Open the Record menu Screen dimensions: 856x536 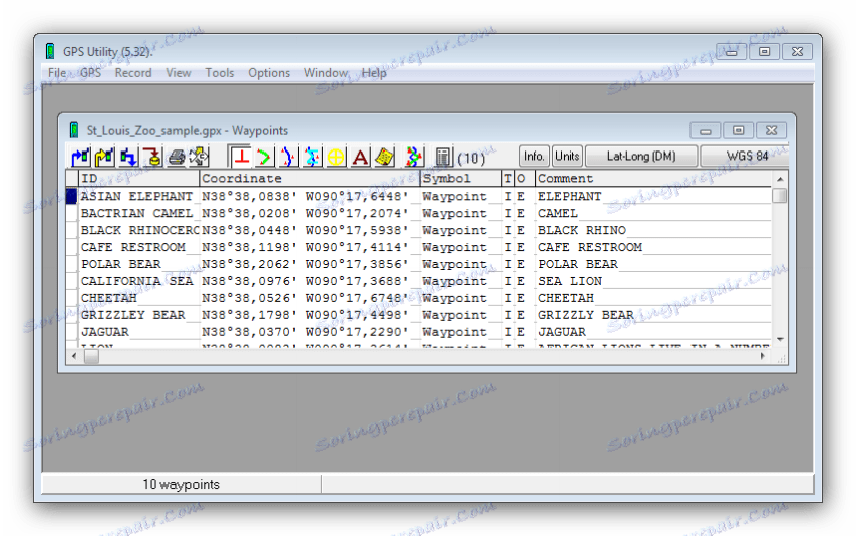click(133, 73)
